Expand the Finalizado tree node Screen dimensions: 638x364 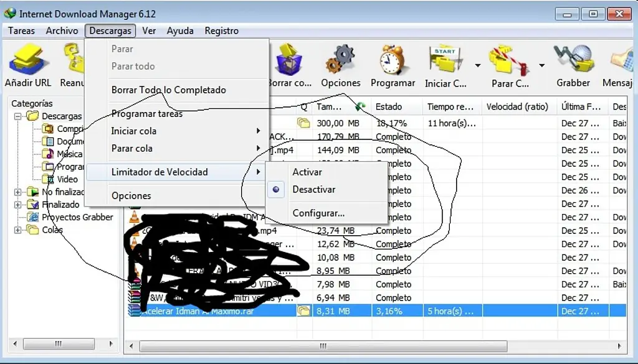click(17, 204)
